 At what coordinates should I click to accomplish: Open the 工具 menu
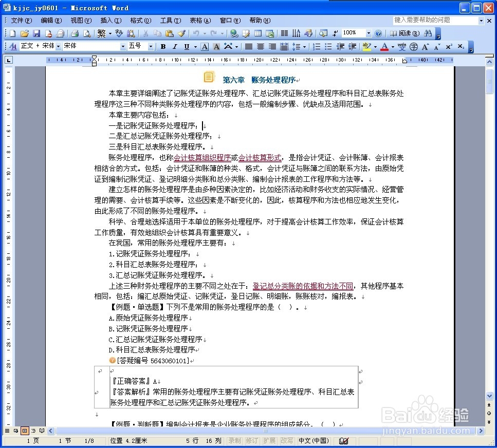171,21
